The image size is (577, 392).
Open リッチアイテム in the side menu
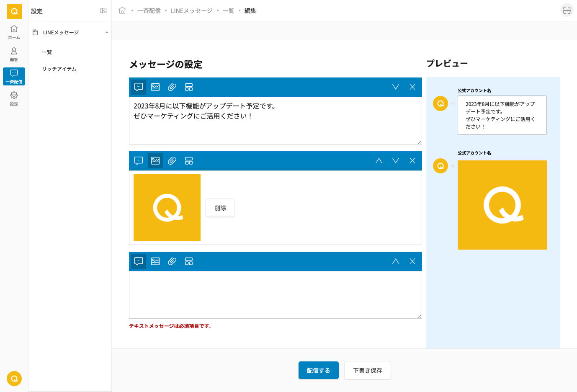(59, 69)
